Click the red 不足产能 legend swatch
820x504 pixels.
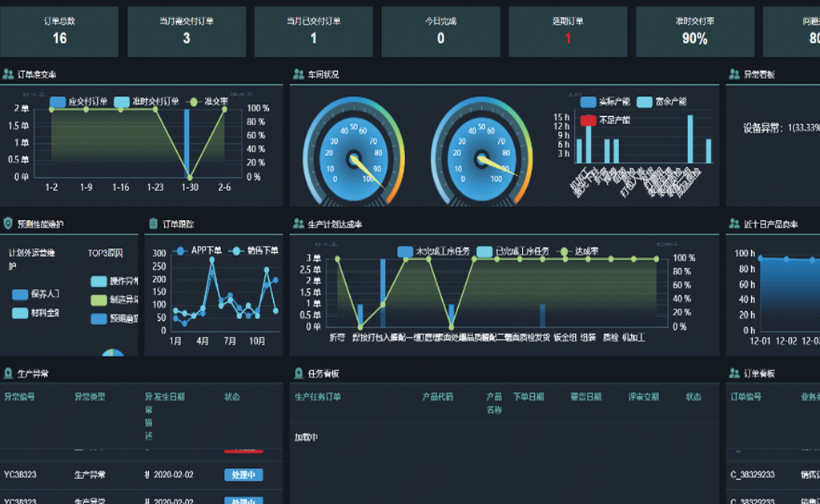(x=589, y=120)
